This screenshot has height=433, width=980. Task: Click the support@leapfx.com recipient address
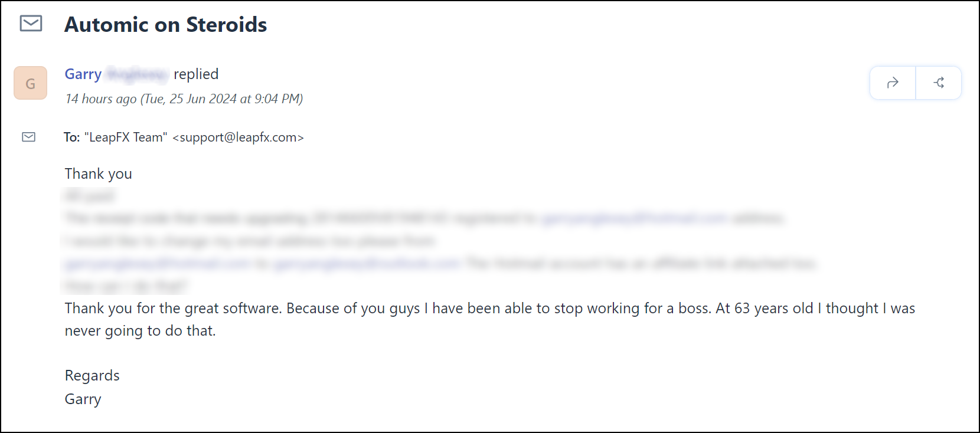(x=238, y=137)
